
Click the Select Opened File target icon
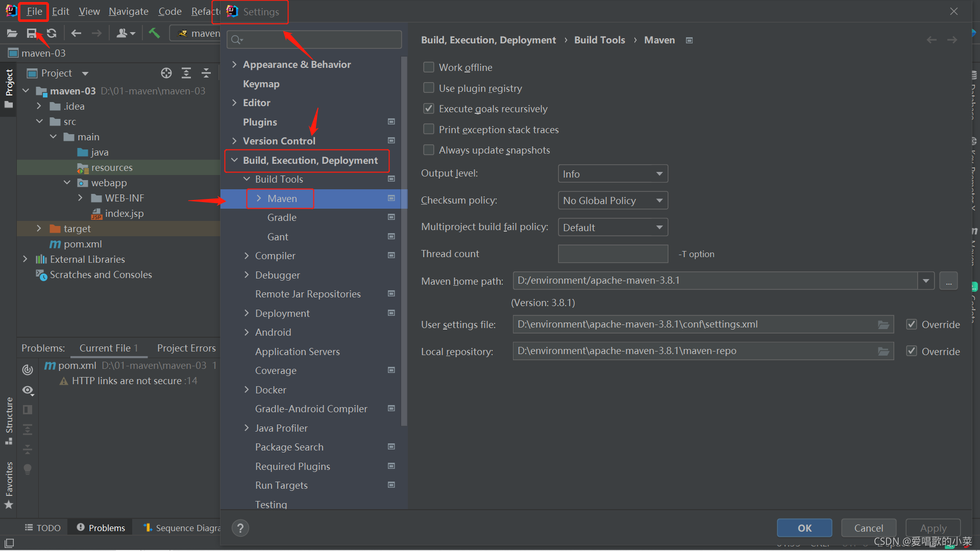(166, 73)
